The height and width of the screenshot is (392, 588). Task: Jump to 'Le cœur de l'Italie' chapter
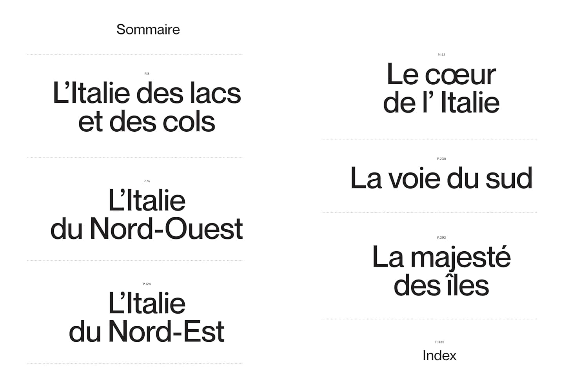point(441,88)
